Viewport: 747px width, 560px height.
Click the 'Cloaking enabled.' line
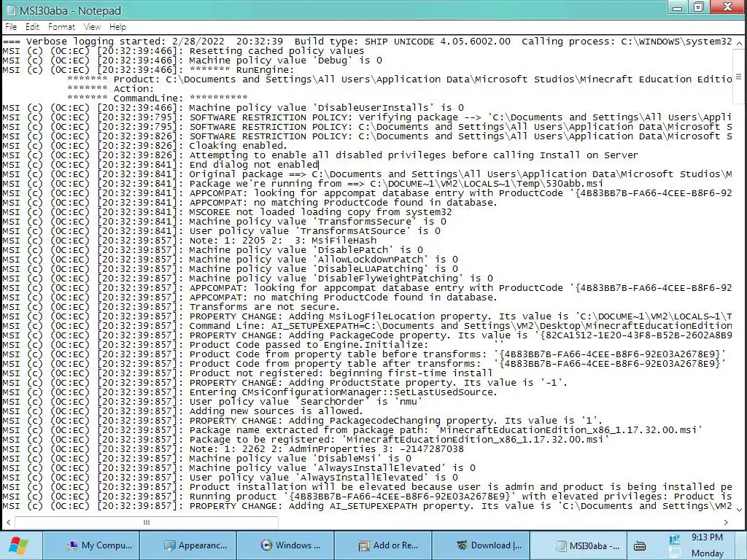(145, 146)
